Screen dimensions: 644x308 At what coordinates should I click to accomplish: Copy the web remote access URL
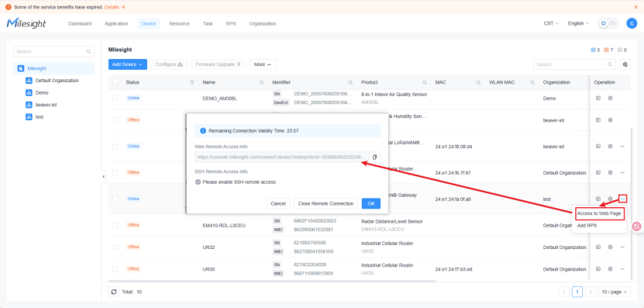pos(374,157)
